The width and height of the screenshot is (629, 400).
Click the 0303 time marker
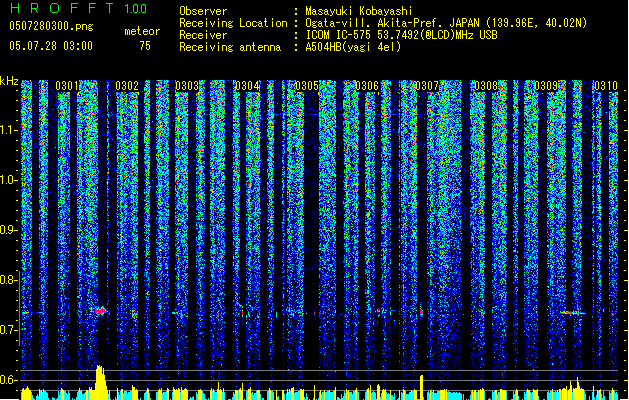point(187,86)
